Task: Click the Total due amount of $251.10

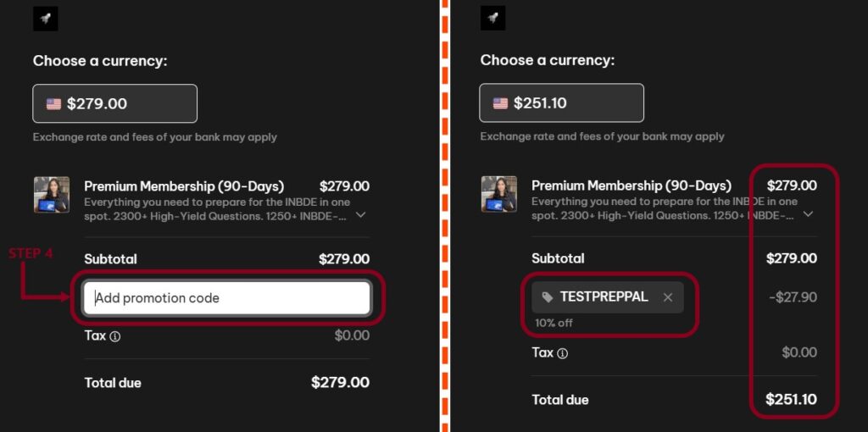Action: [791, 400]
